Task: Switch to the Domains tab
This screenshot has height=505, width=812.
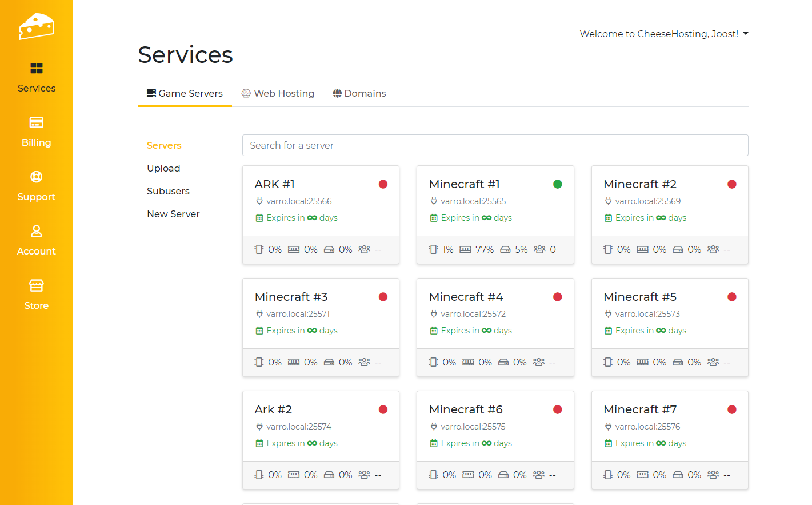Action: click(x=359, y=93)
